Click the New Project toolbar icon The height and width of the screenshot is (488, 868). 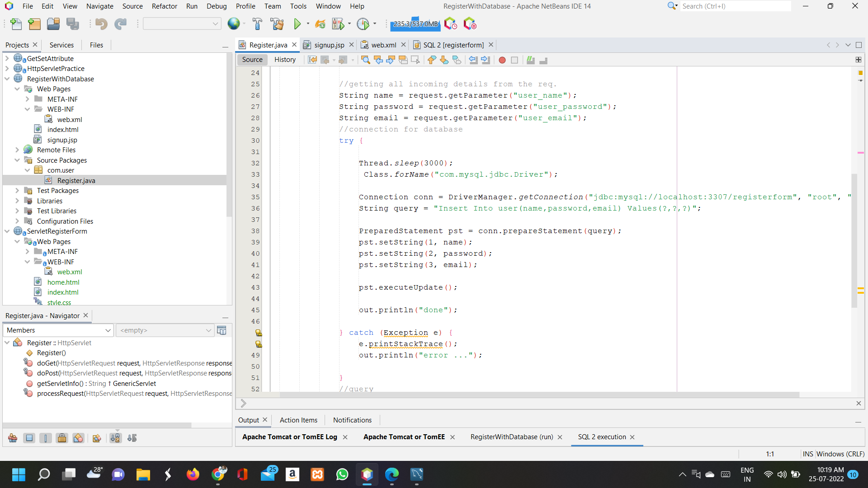pos(34,24)
